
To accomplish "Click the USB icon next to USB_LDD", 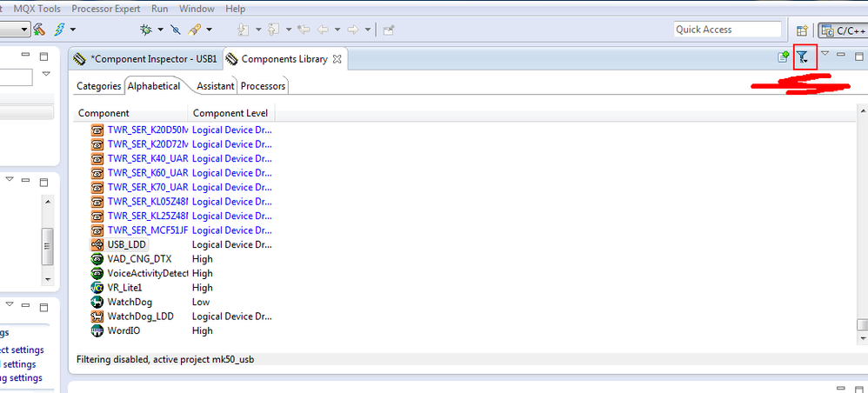I will 97,244.
